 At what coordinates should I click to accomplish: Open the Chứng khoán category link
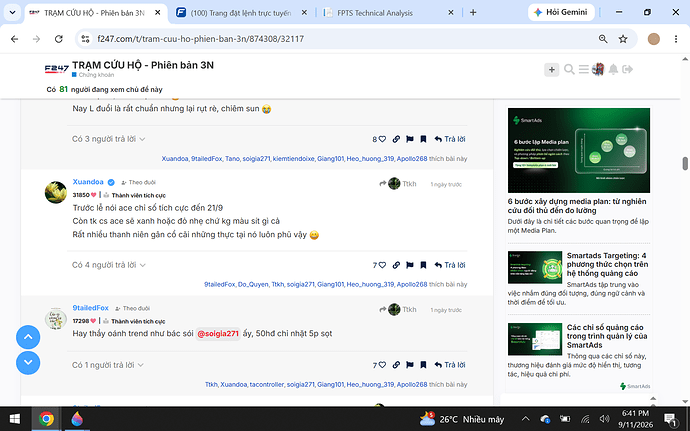[93, 75]
